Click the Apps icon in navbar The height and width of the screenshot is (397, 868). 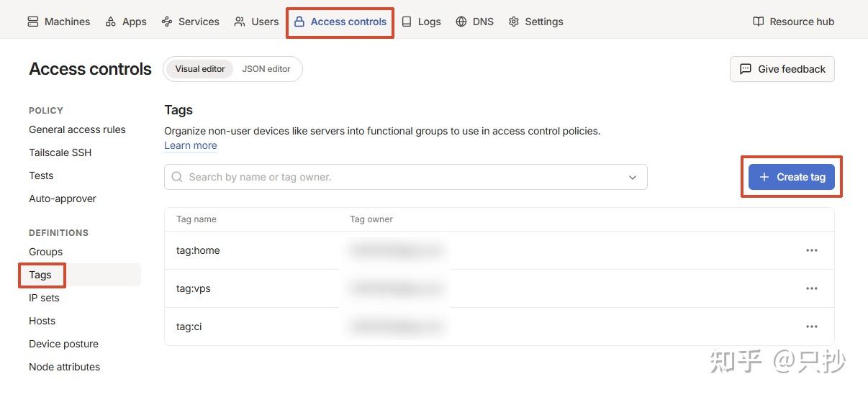[x=111, y=22]
